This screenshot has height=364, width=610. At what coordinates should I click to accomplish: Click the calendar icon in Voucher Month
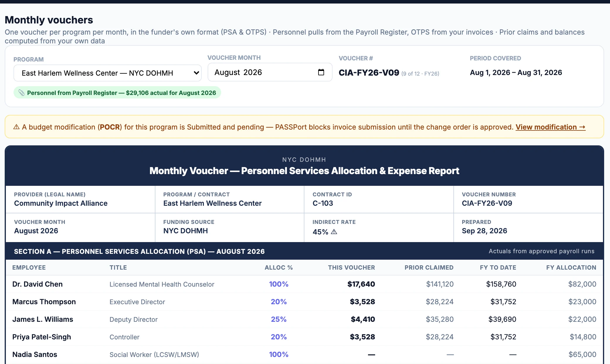pos(321,72)
